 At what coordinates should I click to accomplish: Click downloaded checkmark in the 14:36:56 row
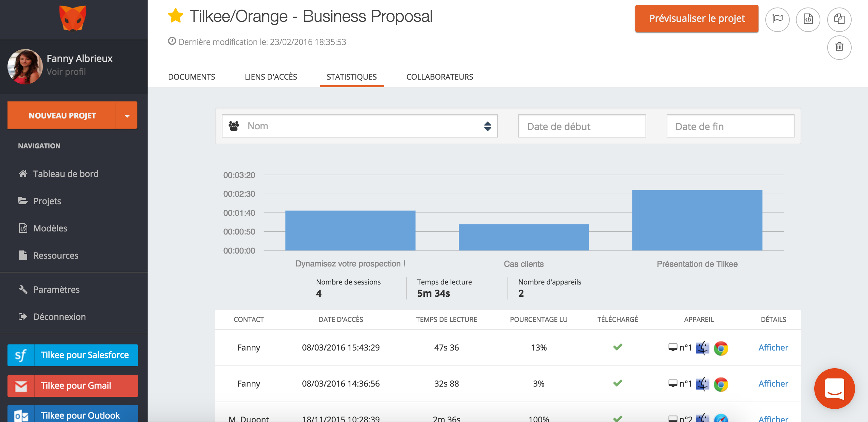click(618, 383)
